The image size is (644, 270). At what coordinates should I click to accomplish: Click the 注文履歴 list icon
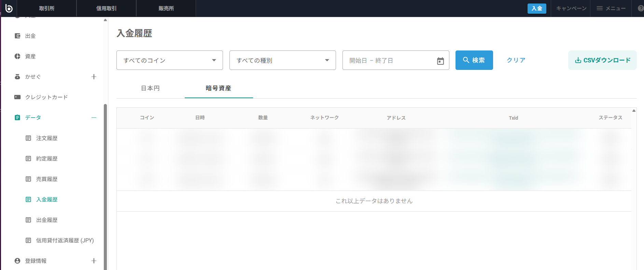coord(28,138)
